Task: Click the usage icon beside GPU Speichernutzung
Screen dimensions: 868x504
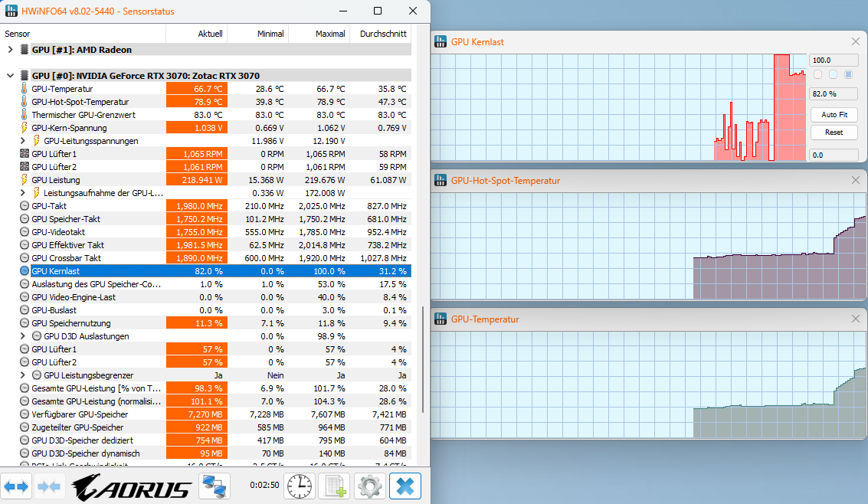Action: pyautogui.click(x=25, y=323)
